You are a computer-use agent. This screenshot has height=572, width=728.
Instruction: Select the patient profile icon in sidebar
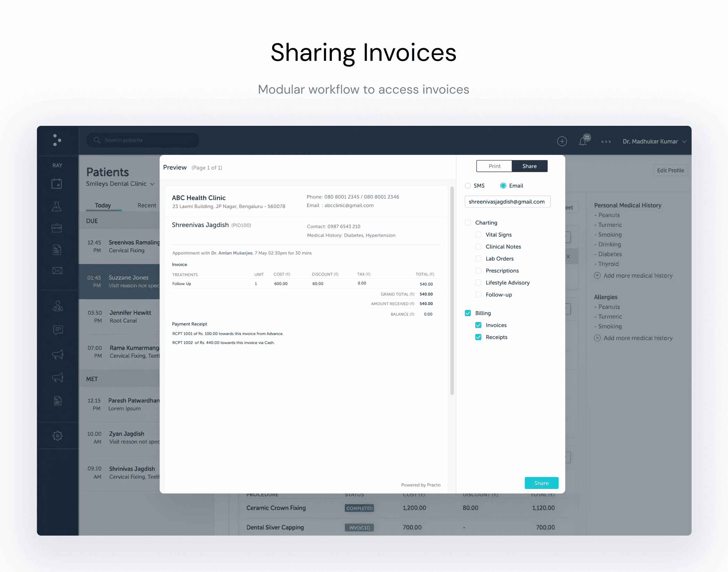[x=58, y=306]
